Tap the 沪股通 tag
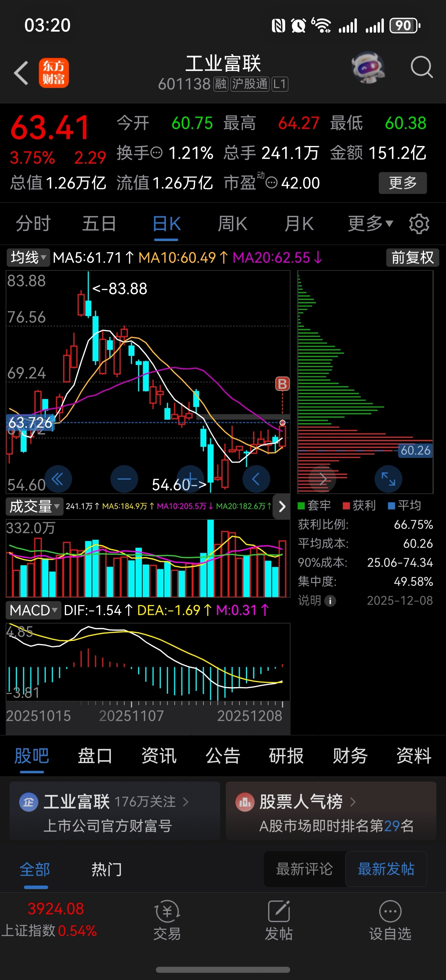 (250, 84)
